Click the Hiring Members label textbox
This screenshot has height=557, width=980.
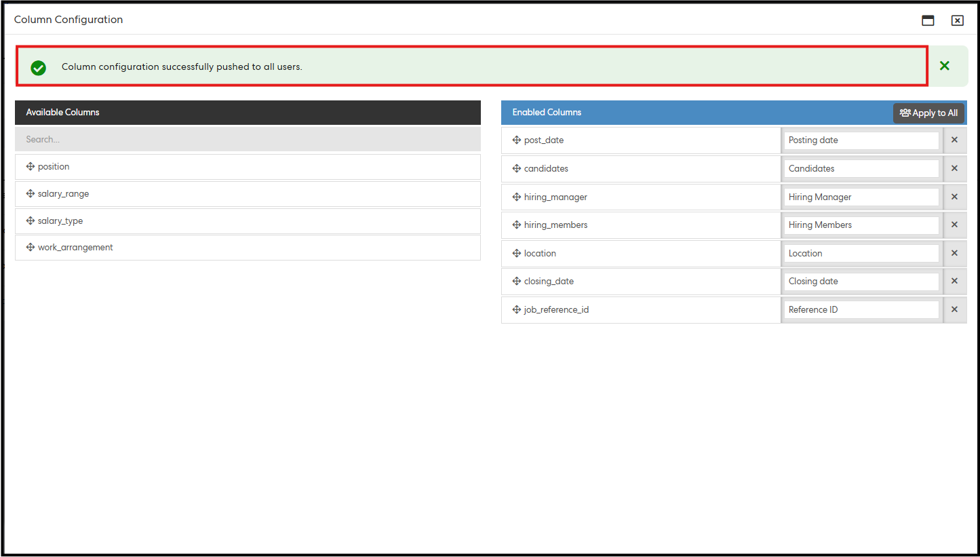[861, 225]
